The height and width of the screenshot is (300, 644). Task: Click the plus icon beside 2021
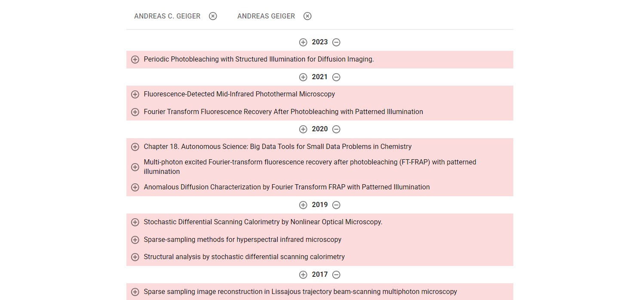(x=303, y=77)
